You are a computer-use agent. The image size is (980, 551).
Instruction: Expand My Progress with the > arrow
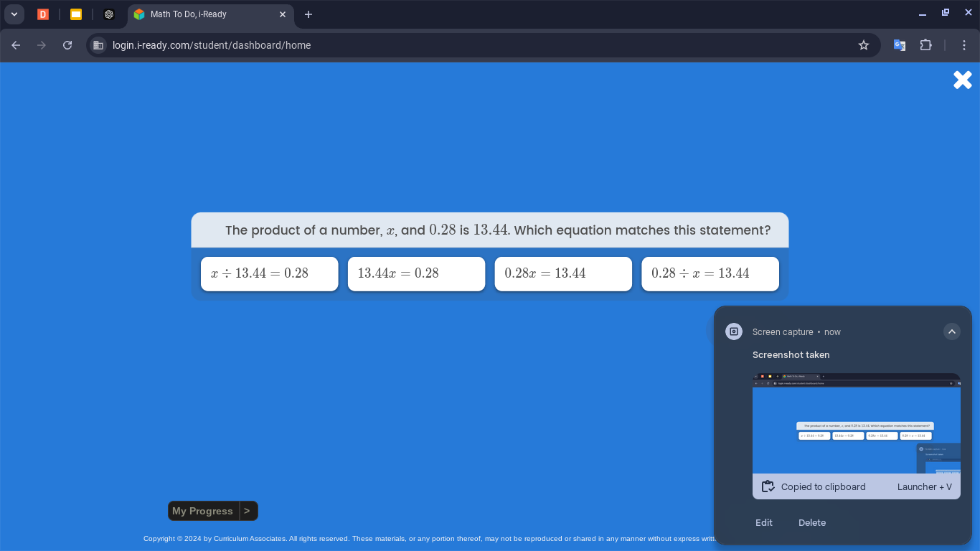(x=248, y=511)
